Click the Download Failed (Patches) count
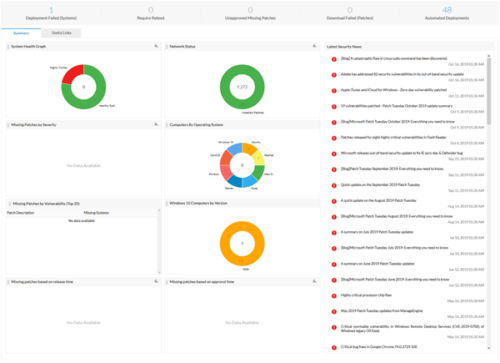Image resolution: width=500 pixels, height=363 pixels. [x=350, y=10]
